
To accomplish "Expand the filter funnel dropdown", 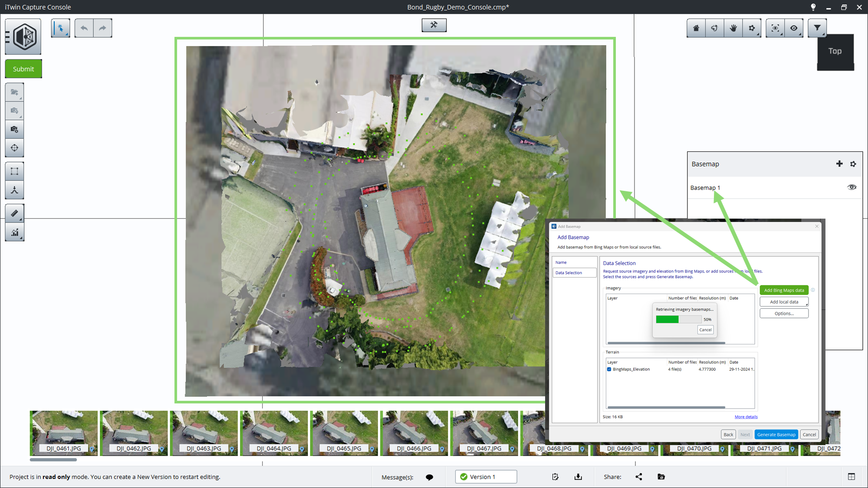I will tap(817, 28).
